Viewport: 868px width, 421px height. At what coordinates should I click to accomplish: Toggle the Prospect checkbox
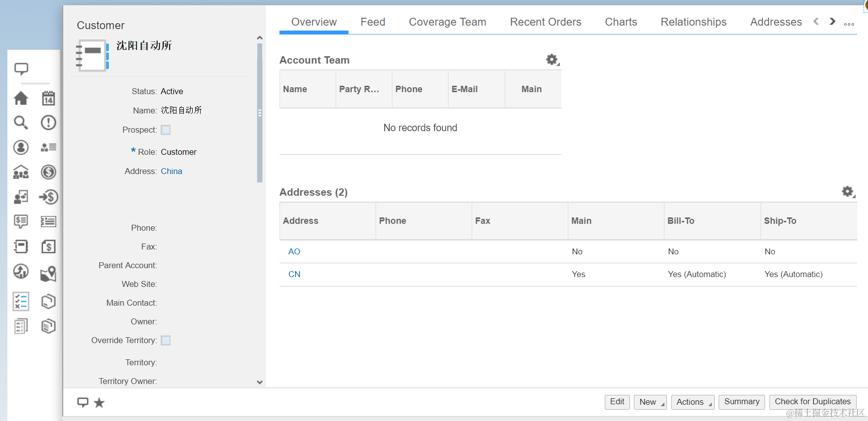(166, 130)
